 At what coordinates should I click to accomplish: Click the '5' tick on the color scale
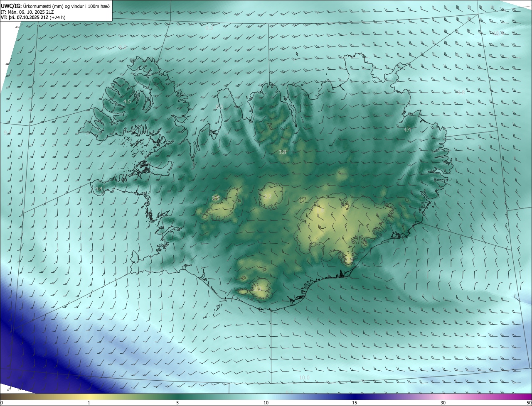tap(177, 403)
